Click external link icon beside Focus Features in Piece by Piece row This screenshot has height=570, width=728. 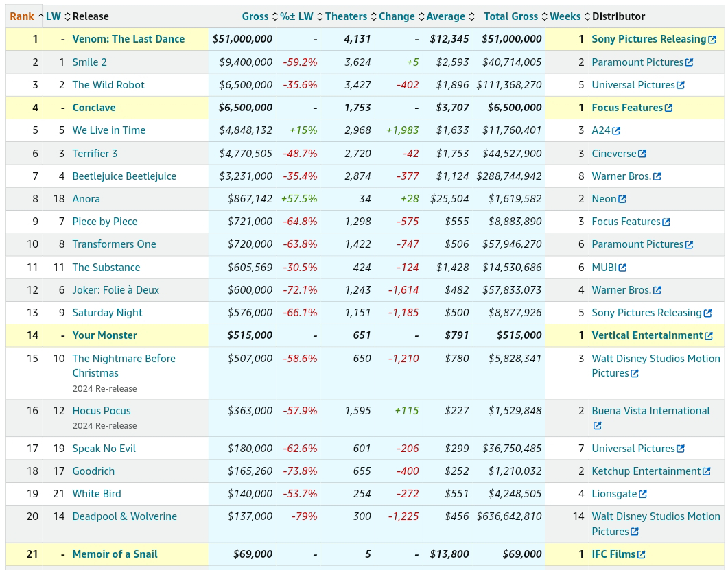(666, 222)
